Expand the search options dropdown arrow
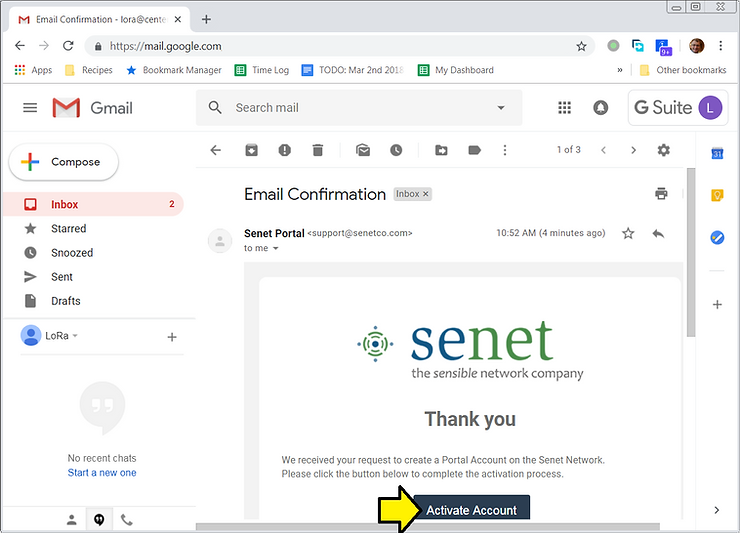The width and height of the screenshot is (740, 533). (x=501, y=108)
